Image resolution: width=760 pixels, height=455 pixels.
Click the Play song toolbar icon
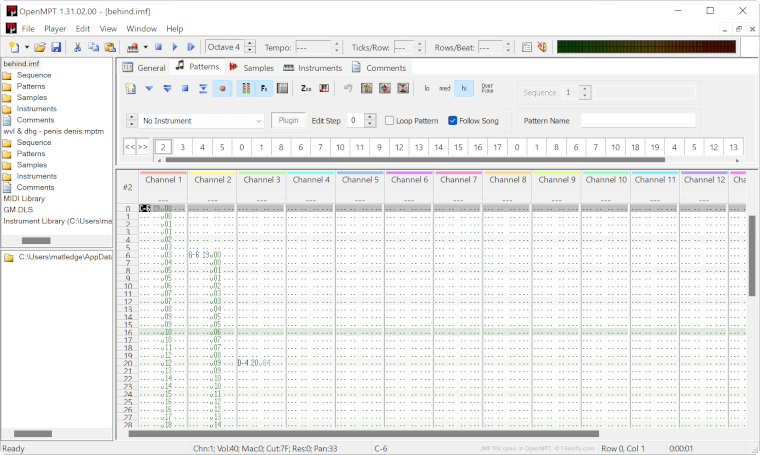click(x=175, y=47)
